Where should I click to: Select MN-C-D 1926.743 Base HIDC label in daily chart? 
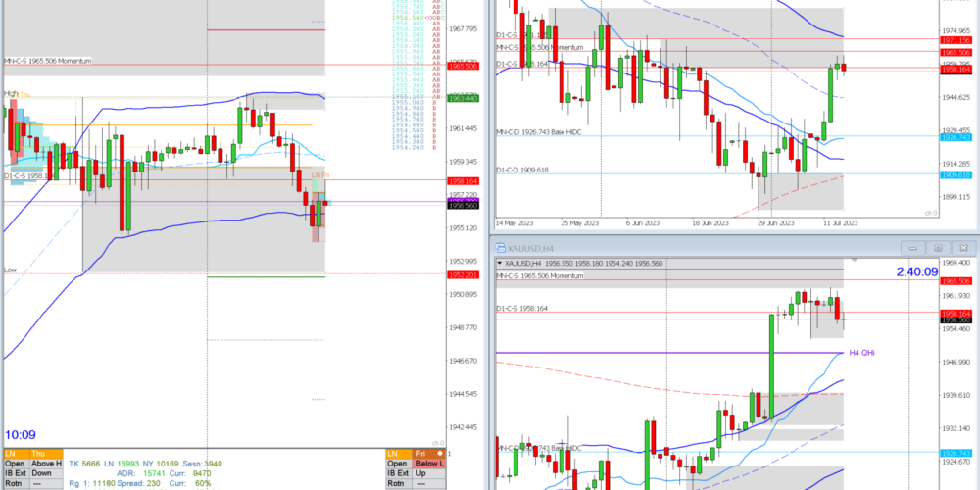pyautogui.click(x=539, y=132)
